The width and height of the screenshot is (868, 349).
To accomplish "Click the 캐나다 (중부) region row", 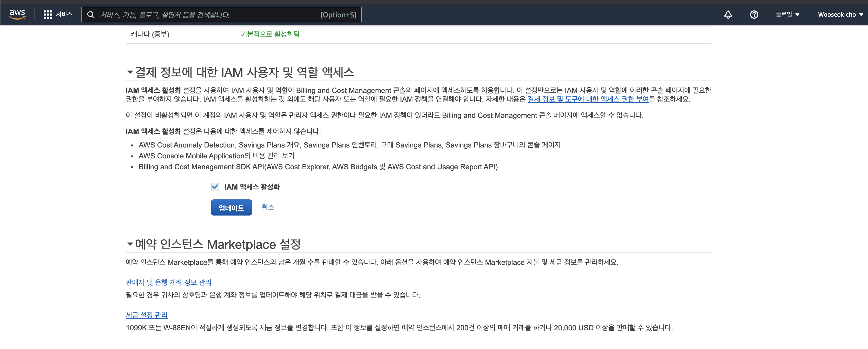I will 150,34.
